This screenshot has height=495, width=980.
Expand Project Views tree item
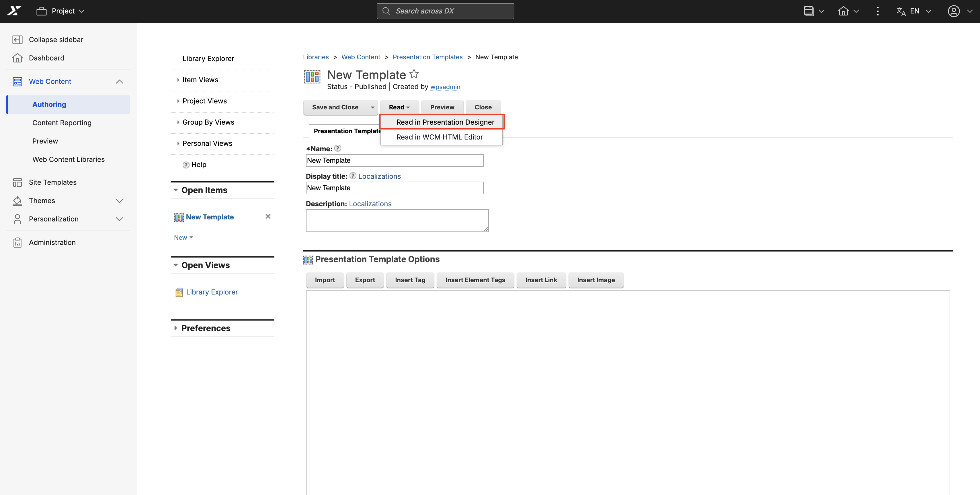[x=178, y=101]
